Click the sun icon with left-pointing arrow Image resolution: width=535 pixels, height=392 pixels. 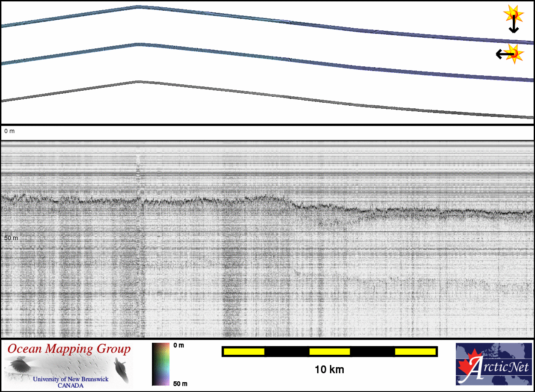click(513, 53)
